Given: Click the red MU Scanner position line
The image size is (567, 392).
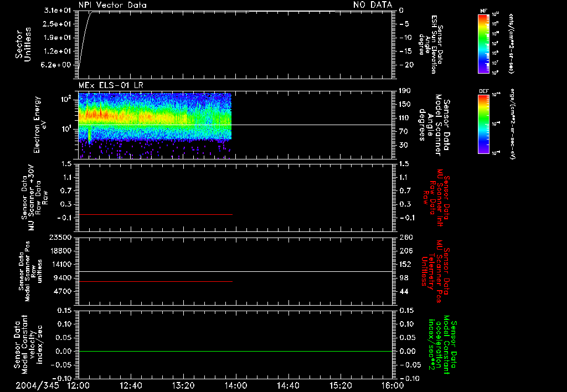Looking at the screenshot, I should tap(156, 281).
